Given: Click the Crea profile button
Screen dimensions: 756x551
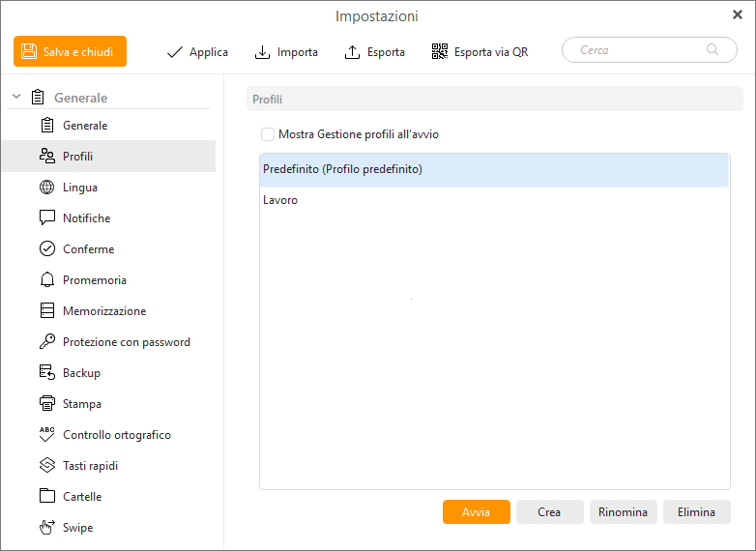Looking at the screenshot, I should [549, 512].
